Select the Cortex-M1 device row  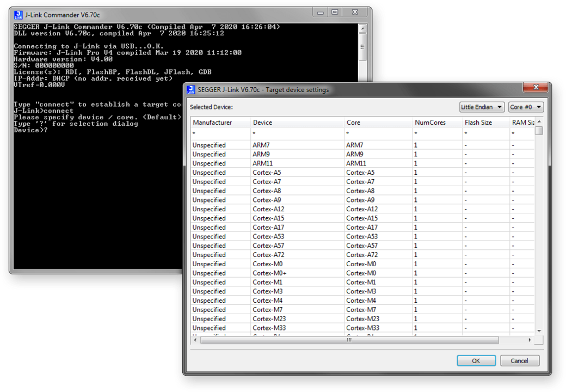pos(362,282)
